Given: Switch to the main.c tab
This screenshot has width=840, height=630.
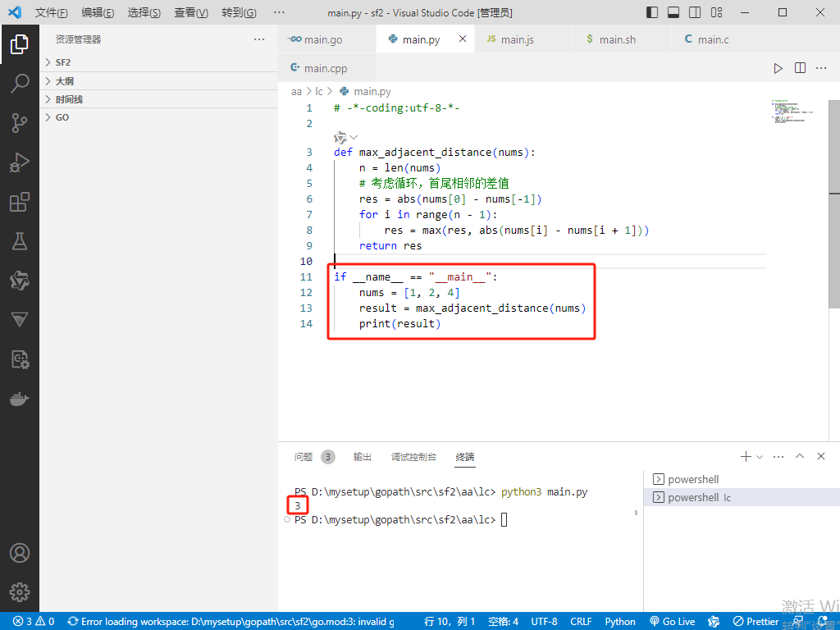Looking at the screenshot, I should [x=720, y=39].
